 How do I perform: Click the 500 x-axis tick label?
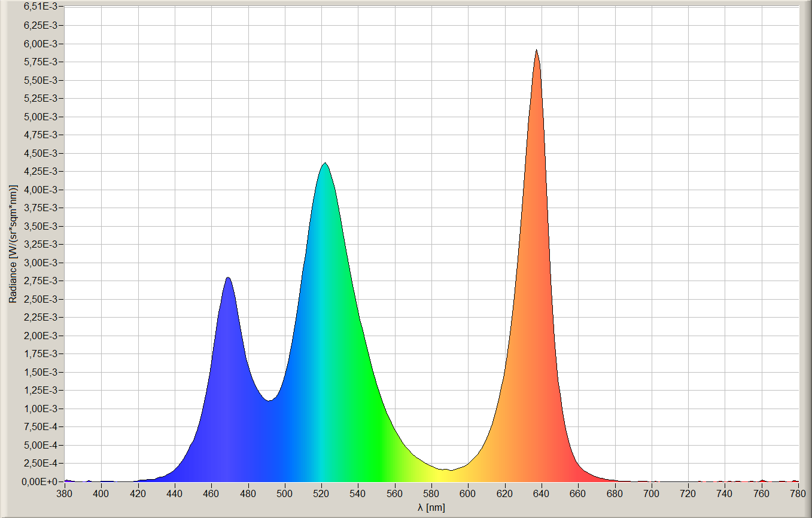(285, 493)
